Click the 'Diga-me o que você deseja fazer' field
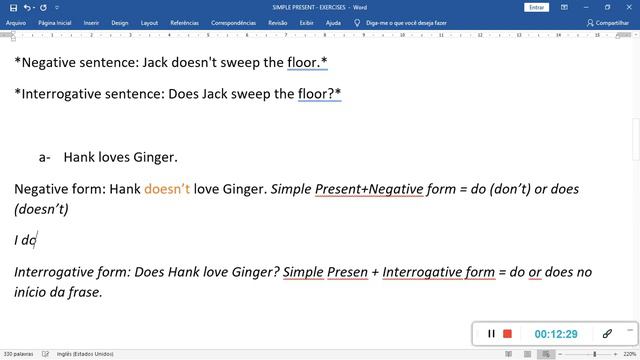Image resolution: width=640 pixels, height=360 pixels. point(406,23)
